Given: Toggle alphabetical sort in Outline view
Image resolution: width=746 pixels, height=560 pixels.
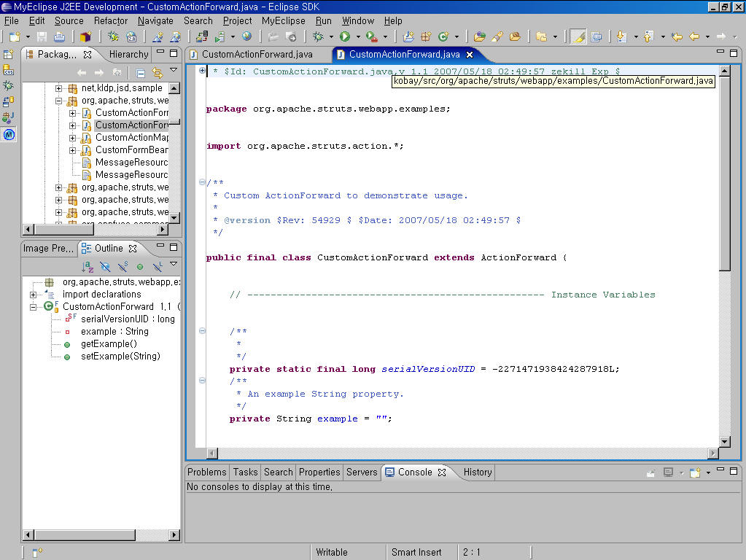Looking at the screenshot, I should [88, 267].
